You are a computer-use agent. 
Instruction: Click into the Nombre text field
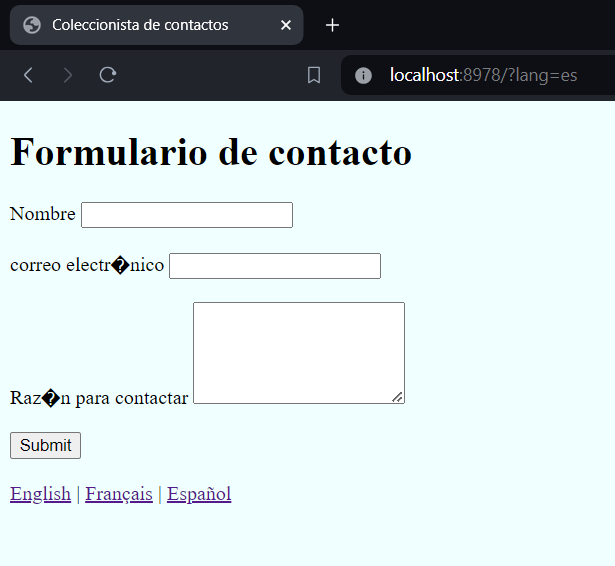tap(187, 215)
